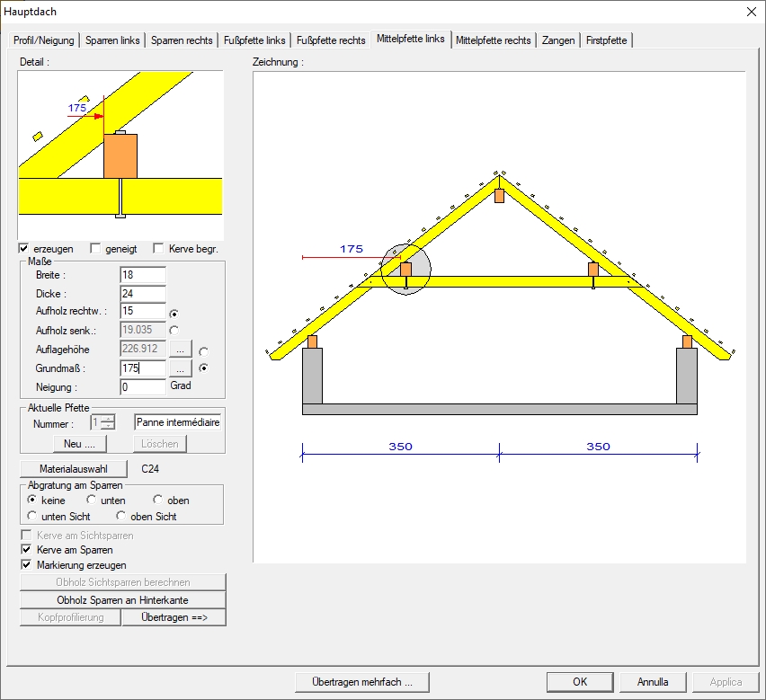Uncheck 'Markierung erzeugen' checkbox
This screenshot has height=700, width=766.
coord(26,565)
